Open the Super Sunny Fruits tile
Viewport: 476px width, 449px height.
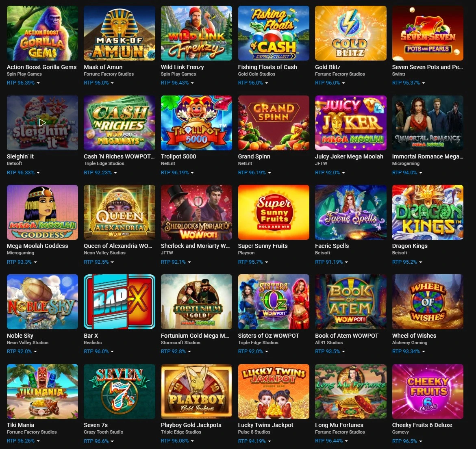[274, 212]
